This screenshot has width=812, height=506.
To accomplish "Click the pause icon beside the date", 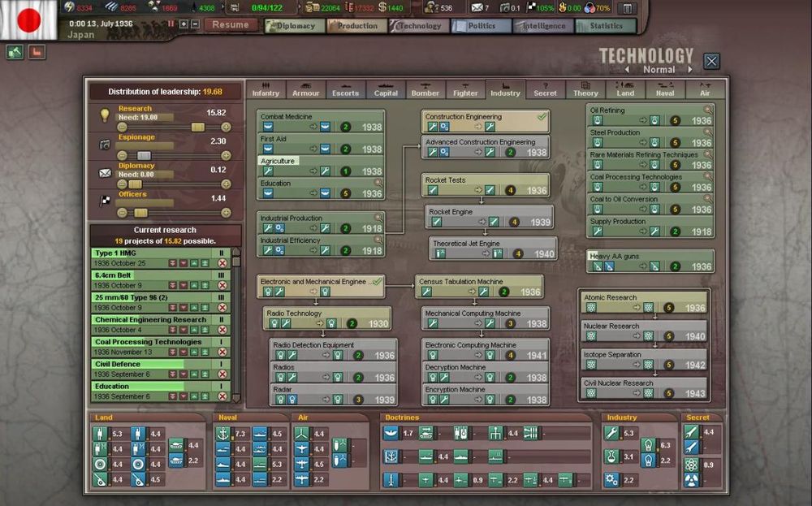I will [171, 24].
